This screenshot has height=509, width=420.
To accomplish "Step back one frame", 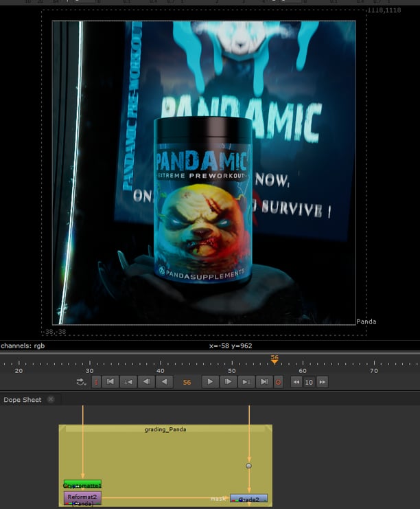I will 146,382.
